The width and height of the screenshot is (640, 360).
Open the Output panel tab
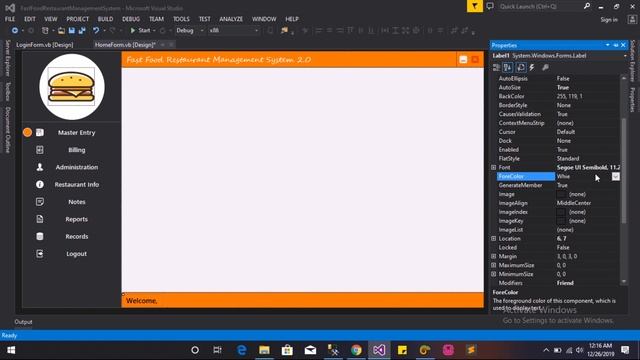pyautogui.click(x=23, y=322)
